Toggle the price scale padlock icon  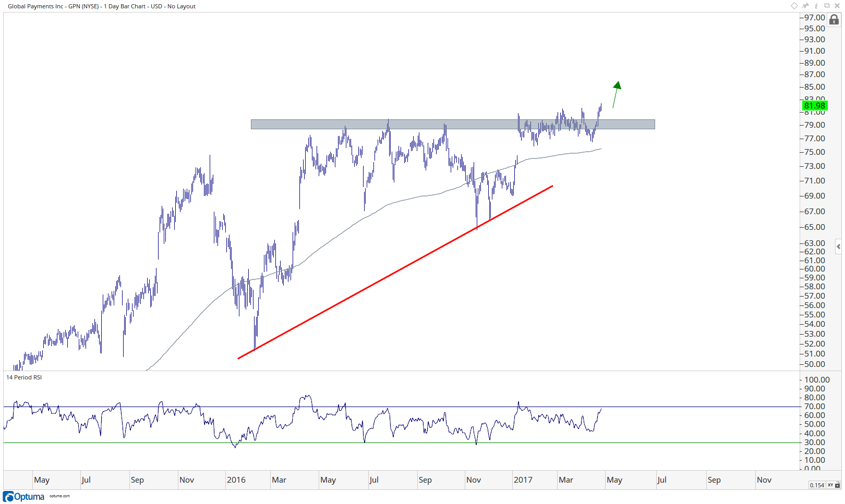pyautogui.click(x=834, y=20)
